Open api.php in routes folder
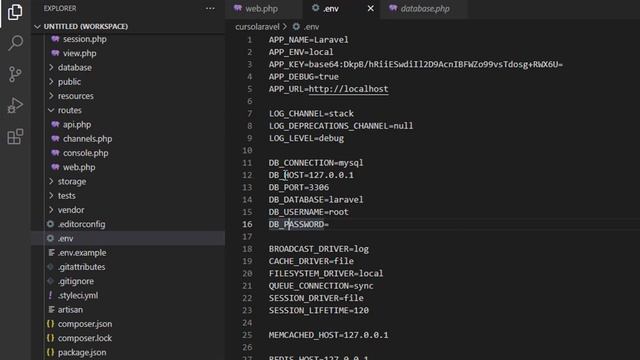 pos(77,124)
